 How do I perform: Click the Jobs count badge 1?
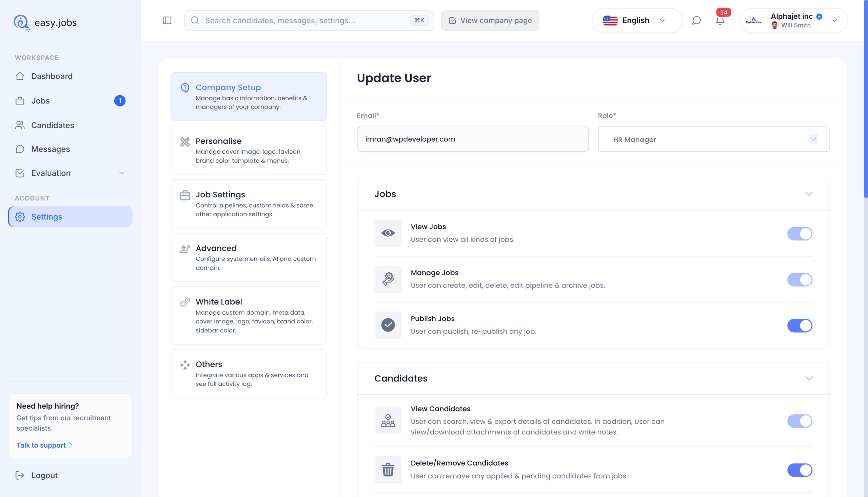120,101
